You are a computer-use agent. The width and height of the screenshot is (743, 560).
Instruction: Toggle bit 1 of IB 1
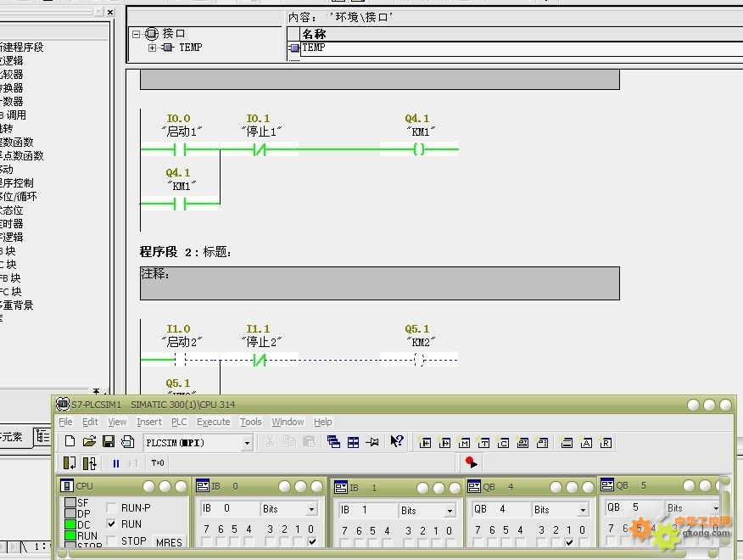(x=435, y=542)
